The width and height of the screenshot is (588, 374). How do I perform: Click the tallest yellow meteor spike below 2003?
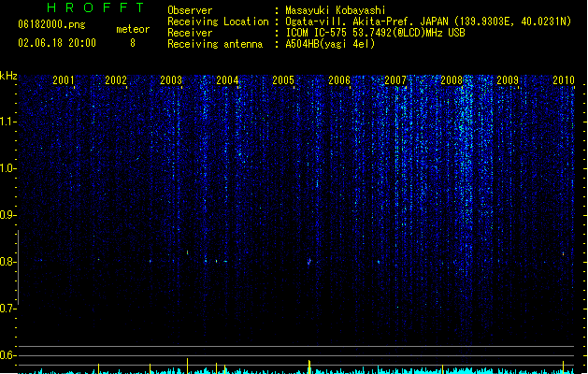click(x=188, y=367)
